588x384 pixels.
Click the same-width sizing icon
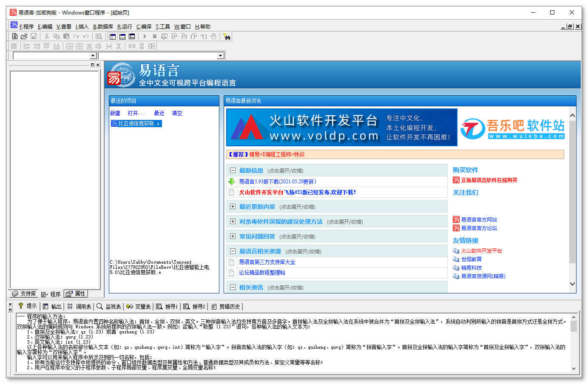[132, 46]
